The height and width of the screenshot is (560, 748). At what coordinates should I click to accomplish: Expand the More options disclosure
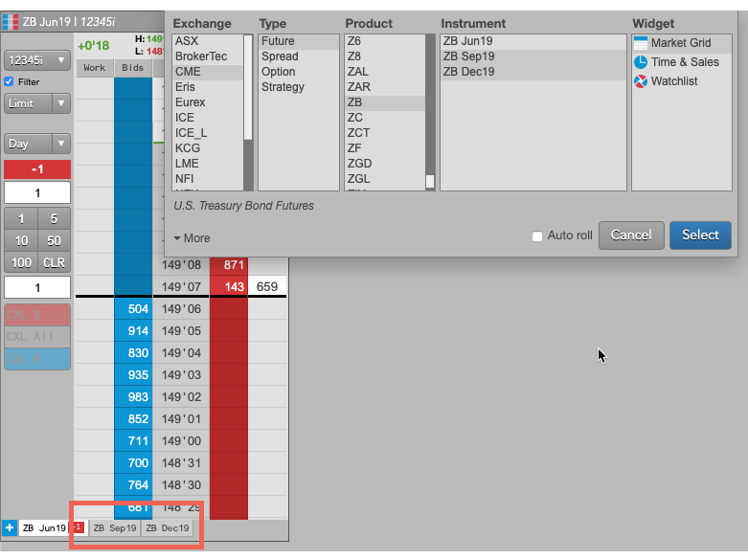[192, 238]
